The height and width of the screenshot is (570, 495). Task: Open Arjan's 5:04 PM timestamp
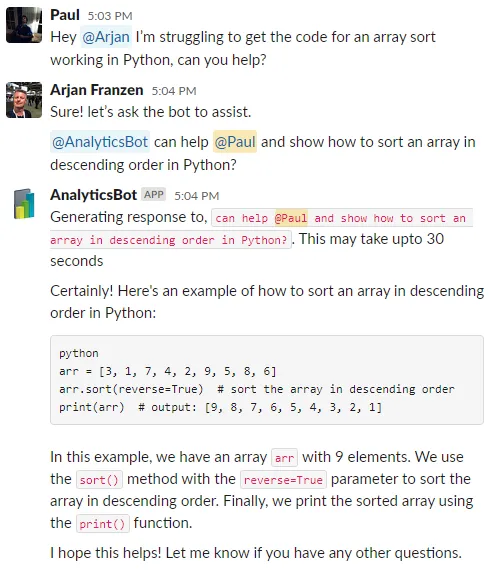[x=174, y=91]
